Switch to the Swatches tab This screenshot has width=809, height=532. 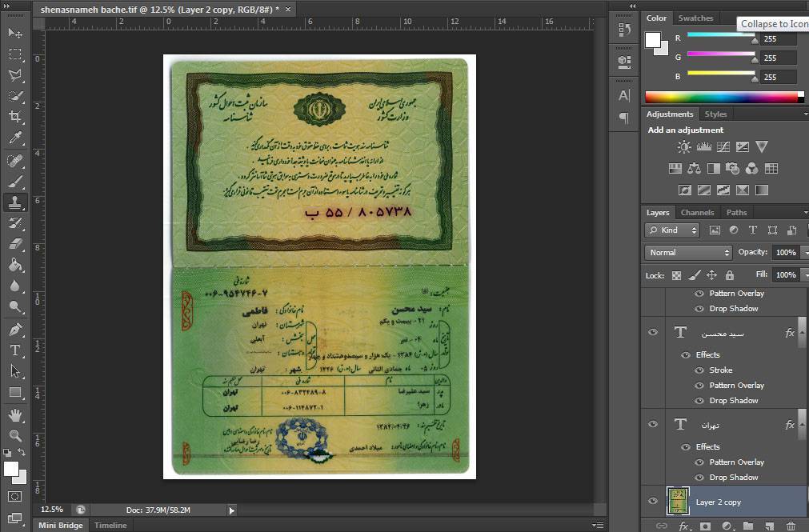click(x=695, y=18)
